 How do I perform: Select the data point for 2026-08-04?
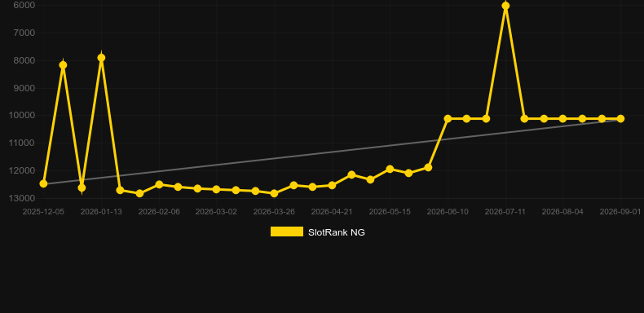562,119
